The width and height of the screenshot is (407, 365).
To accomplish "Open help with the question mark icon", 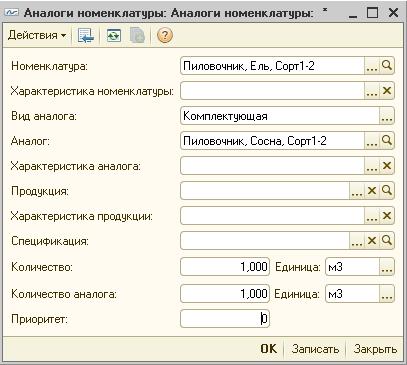I will (x=165, y=35).
